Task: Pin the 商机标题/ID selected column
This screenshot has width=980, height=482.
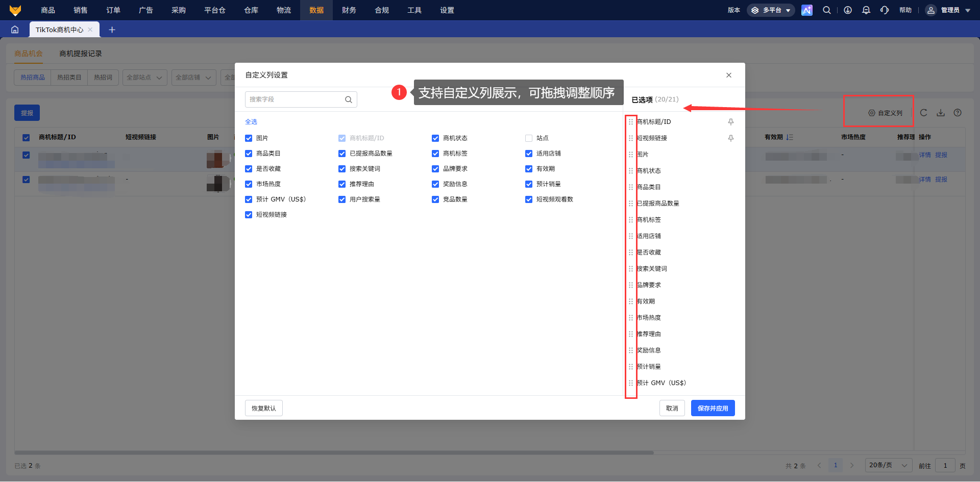Action: pyautogui.click(x=731, y=122)
